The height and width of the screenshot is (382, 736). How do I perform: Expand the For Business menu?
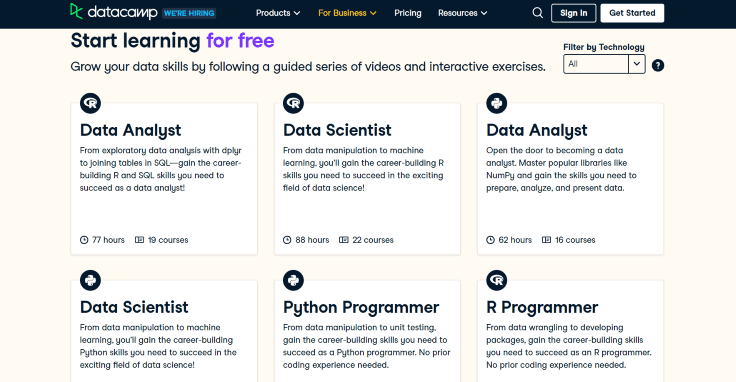tap(347, 13)
